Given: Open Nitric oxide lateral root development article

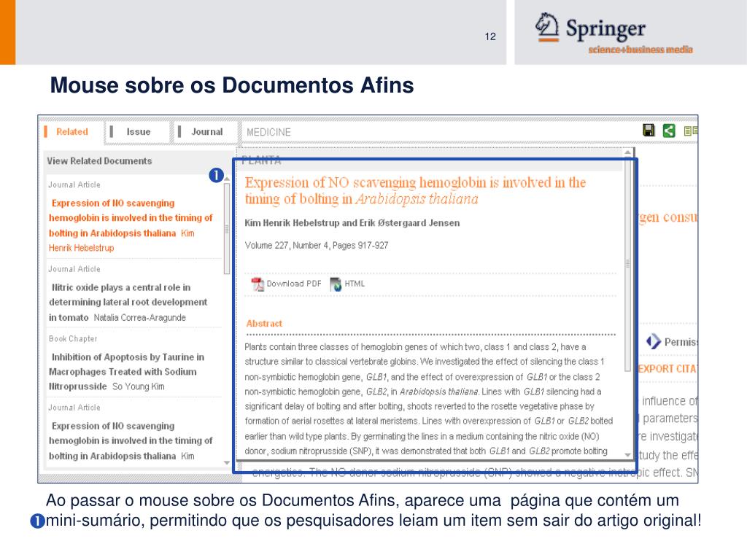Looking at the screenshot, I should (x=128, y=303).
